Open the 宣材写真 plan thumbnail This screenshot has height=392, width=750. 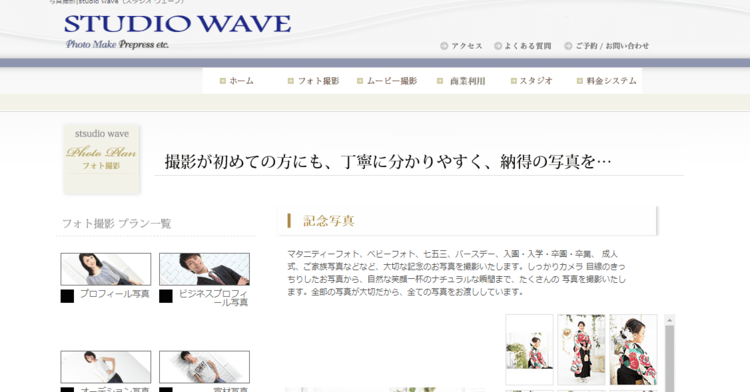[x=204, y=367]
